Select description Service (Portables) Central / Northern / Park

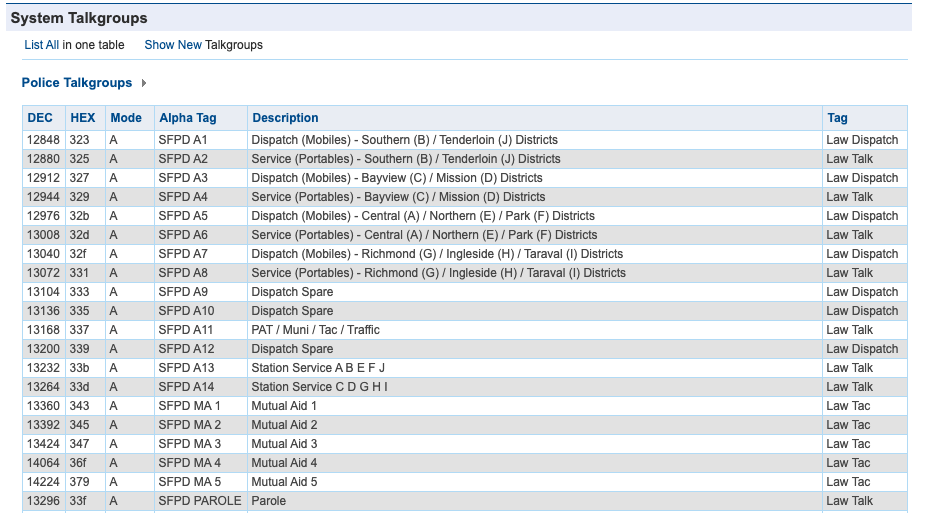pyautogui.click(x=424, y=234)
